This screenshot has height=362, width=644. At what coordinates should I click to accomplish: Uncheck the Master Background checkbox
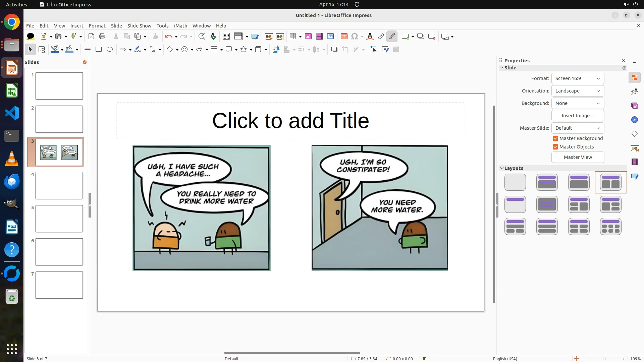coord(555,138)
